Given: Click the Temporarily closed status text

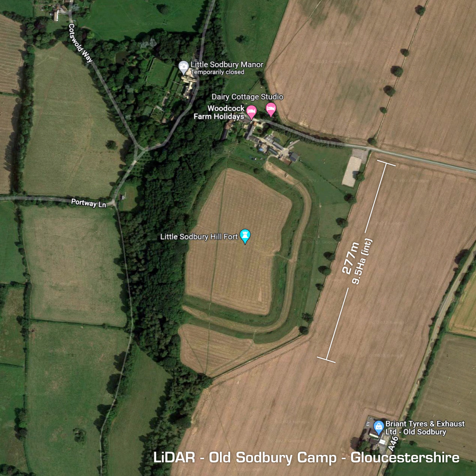Looking at the screenshot, I should click(x=217, y=72).
